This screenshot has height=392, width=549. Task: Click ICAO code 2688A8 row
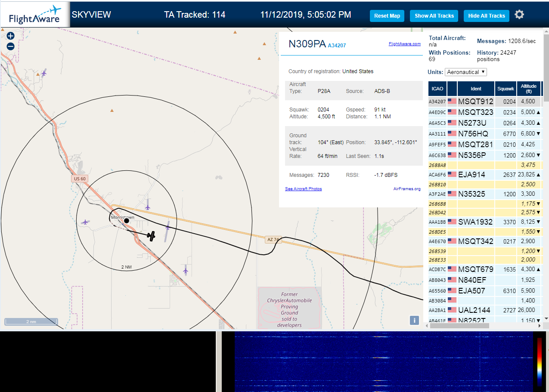(485, 165)
